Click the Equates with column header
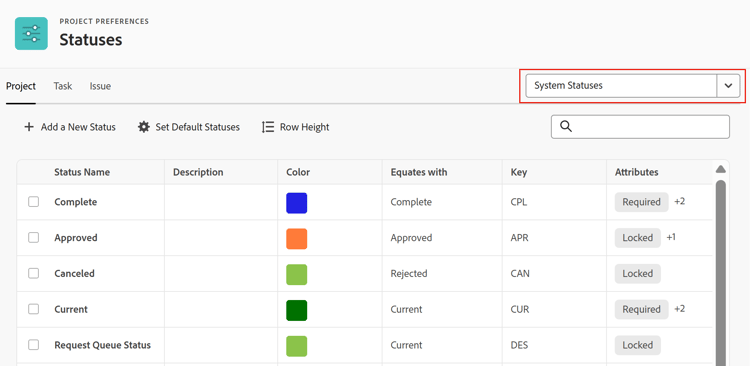Viewport: 750px width, 366px height. pyautogui.click(x=419, y=172)
